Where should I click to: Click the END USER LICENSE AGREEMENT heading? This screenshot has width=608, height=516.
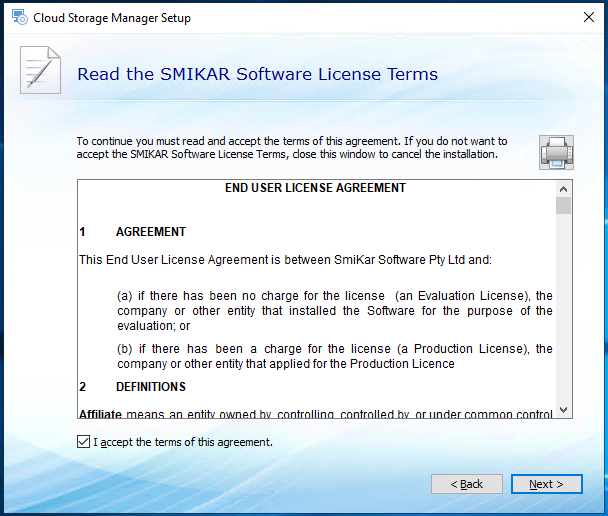click(x=315, y=188)
